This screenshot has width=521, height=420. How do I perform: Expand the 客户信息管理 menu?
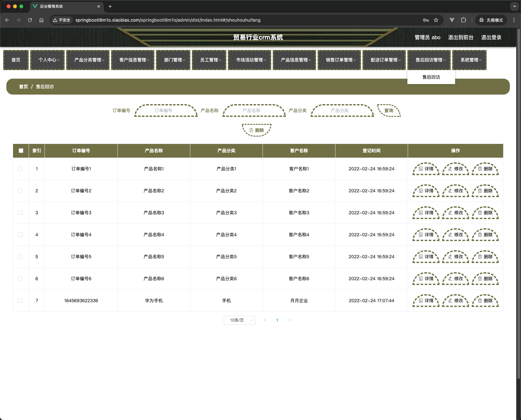[x=133, y=60]
